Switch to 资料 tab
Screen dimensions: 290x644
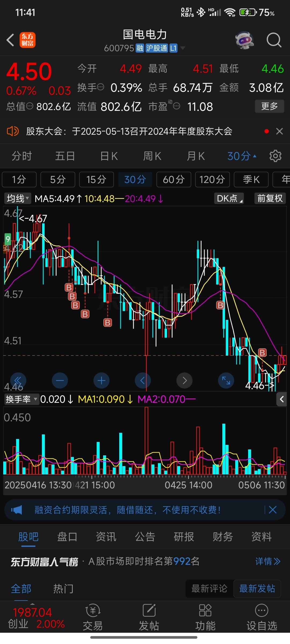(261, 537)
